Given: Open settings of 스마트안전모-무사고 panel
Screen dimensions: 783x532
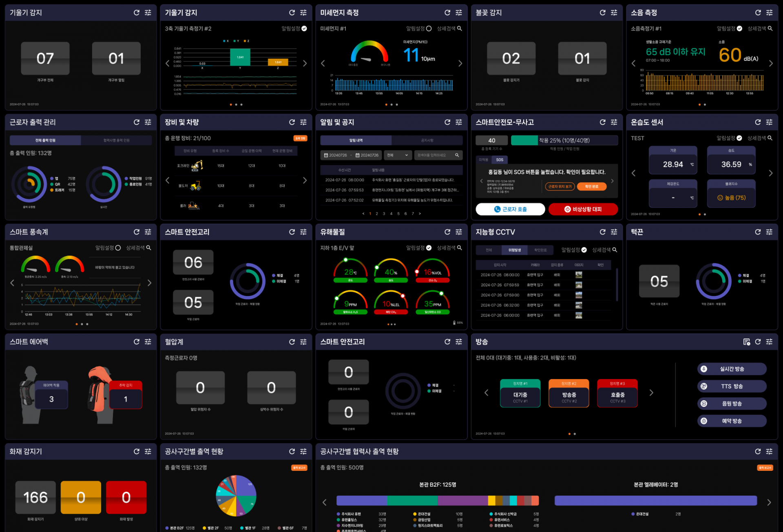Looking at the screenshot, I should pos(614,122).
